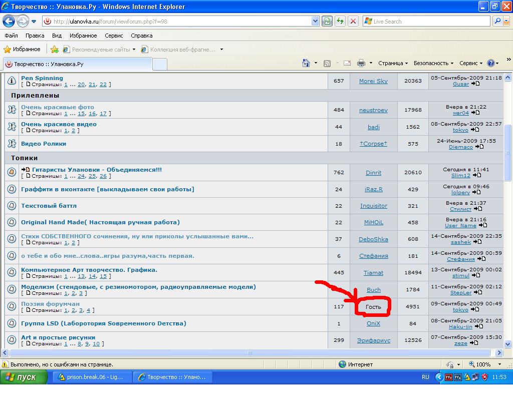This screenshot has height=420, width=513.
Task: Open the Текстовый баттл topic link
Action: (49, 206)
